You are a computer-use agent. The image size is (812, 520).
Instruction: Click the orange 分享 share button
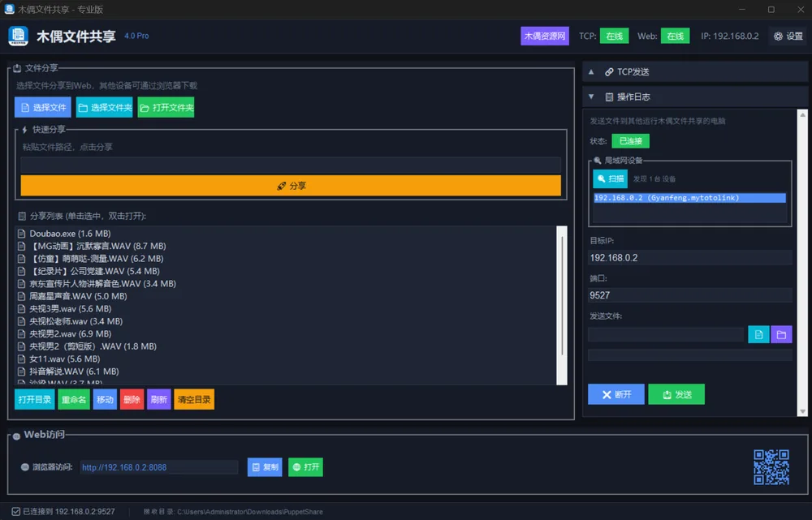click(x=291, y=186)
